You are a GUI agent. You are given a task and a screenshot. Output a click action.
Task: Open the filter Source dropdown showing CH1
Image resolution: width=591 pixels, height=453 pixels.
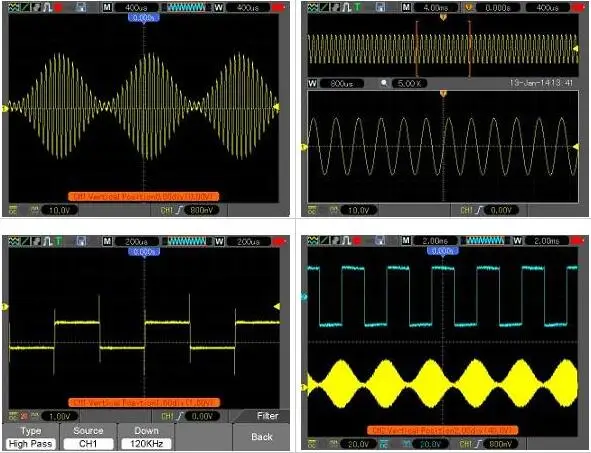pyautogui.click(x=88, y=444)
